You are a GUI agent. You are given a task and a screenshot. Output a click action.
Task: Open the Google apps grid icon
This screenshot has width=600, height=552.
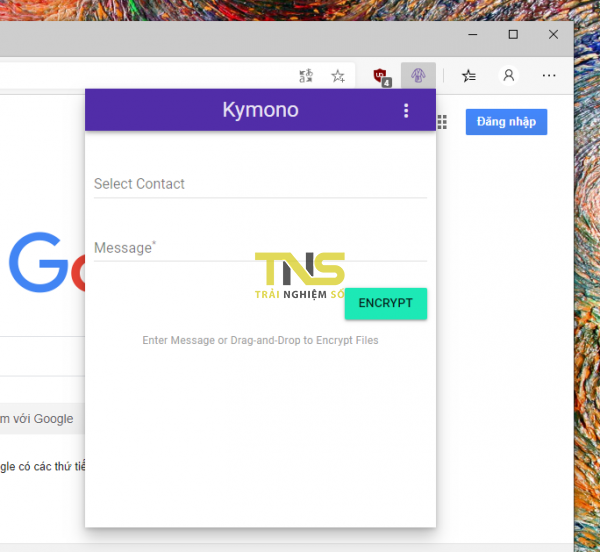pyautogui.click(x=442, y=122)
